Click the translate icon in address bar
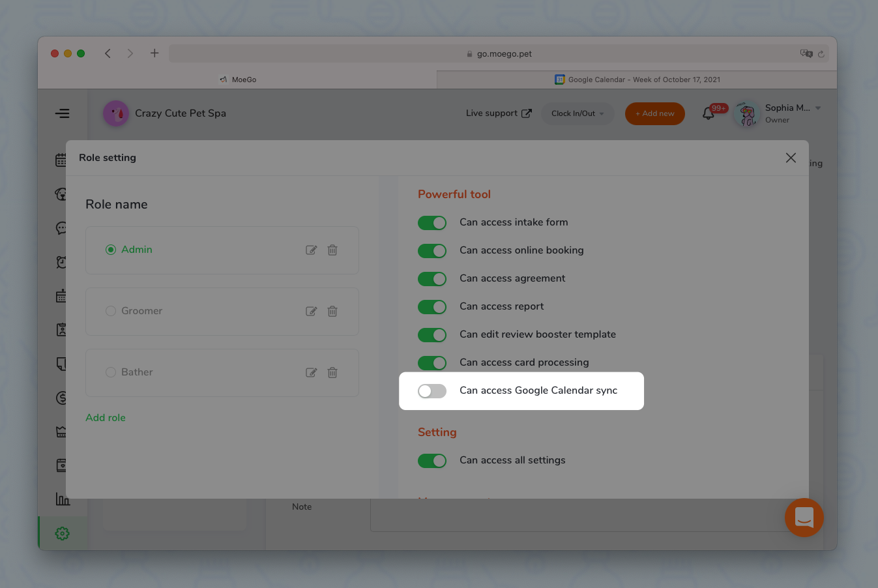This screenshot has width=878, height=588. (806, 53)
